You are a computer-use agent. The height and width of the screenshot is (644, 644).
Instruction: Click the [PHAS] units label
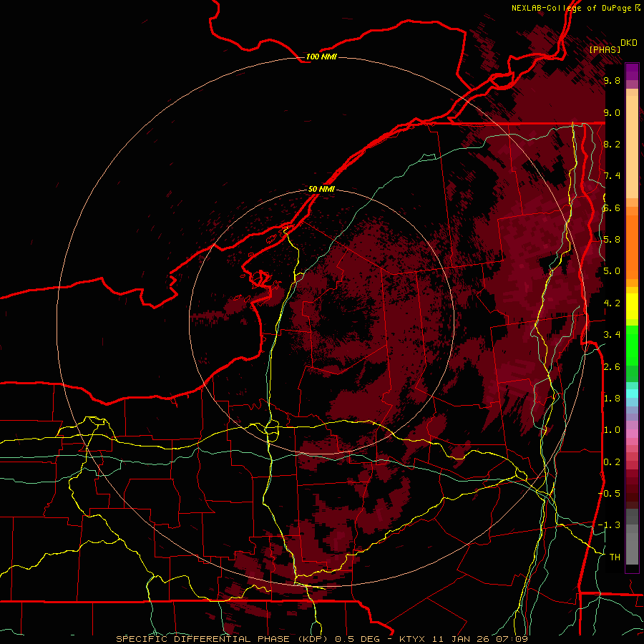pos(605,49)
